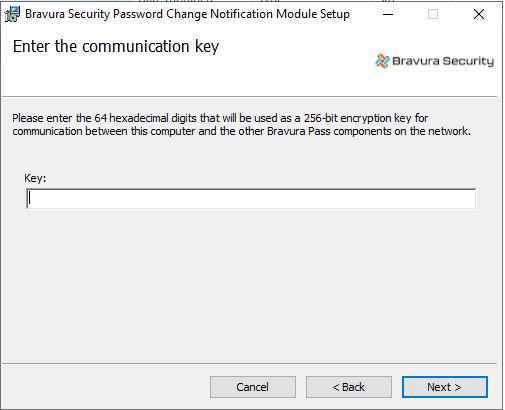Click the 'Enter the communication key' heading
This screenshot has height=410, width=505.
pos(116,46)
